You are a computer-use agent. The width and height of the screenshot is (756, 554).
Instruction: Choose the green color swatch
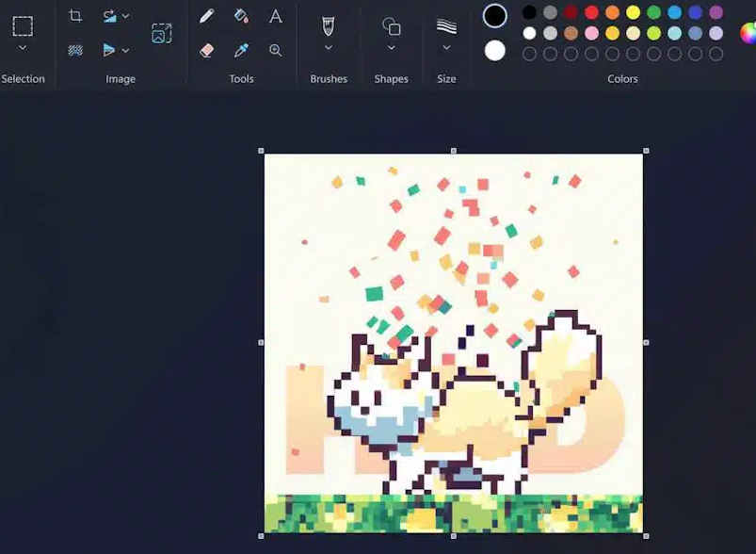653,12
